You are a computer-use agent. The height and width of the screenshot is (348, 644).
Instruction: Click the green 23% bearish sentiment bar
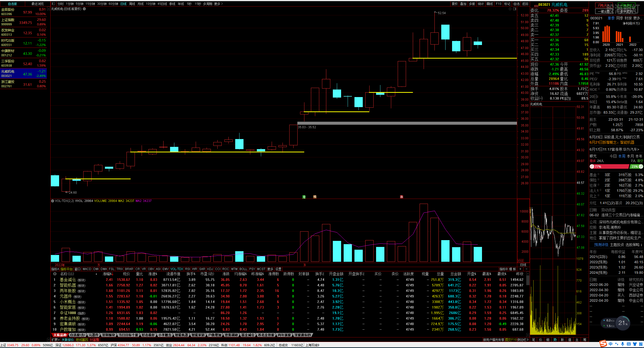(x=636, y=166)
